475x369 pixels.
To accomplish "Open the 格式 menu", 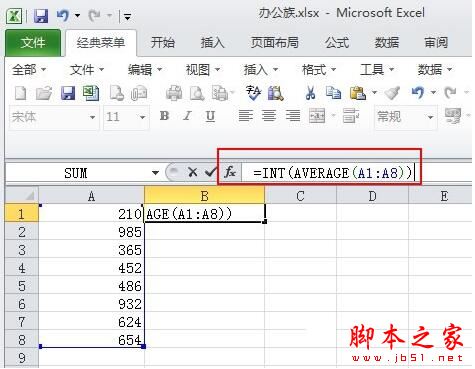I will (319, 70).
